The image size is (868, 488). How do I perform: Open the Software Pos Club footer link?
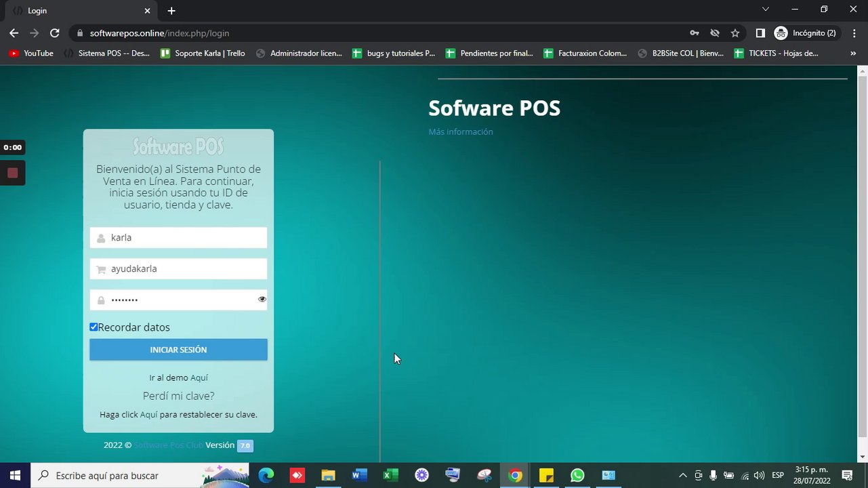pos(169,445)
